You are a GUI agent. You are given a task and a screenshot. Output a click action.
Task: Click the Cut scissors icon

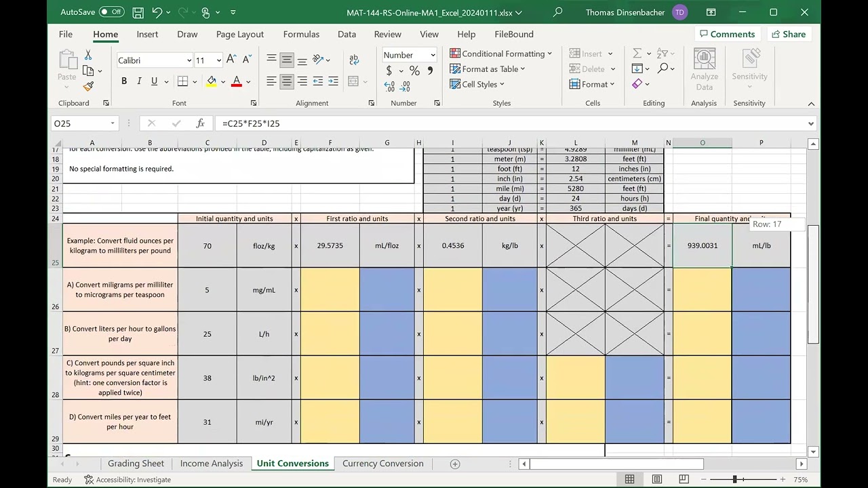(88, 55)
